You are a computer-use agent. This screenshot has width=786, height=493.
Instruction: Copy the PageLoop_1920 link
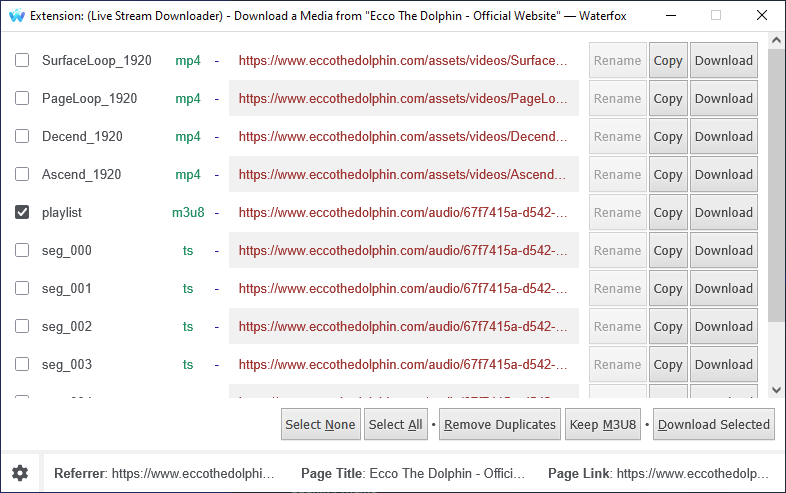(x=668, y=98)
